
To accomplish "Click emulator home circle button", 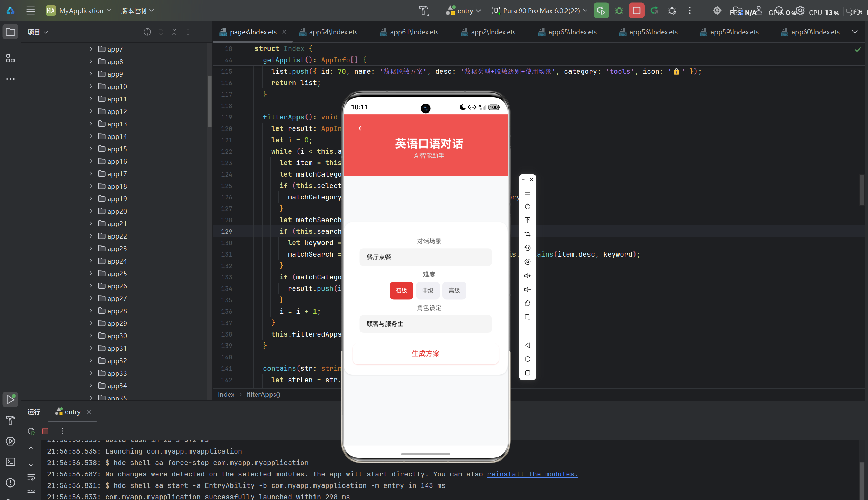I will pyautogui.click(x=528, y=359).
